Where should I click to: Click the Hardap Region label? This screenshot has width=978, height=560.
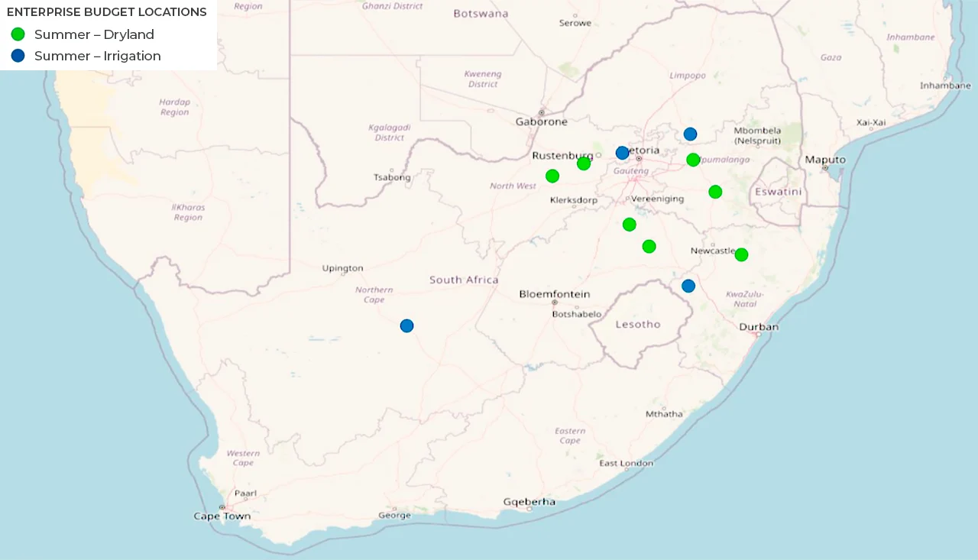(x=174, y=107)
